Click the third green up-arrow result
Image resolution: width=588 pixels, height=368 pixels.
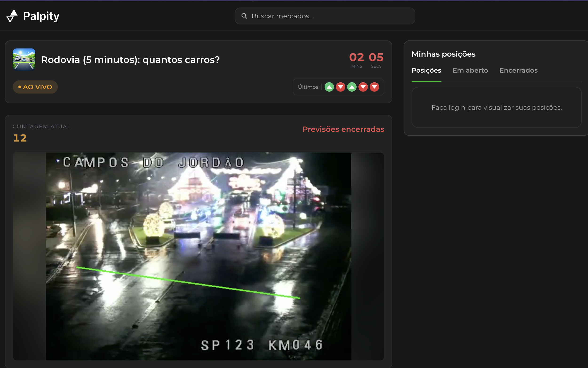[x=352, y=87]
